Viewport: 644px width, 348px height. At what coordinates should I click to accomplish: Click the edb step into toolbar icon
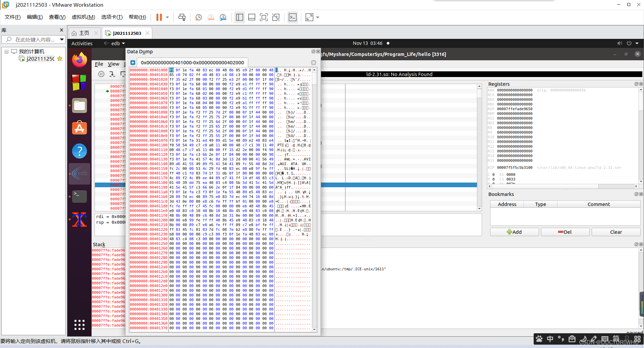(112, 74)
